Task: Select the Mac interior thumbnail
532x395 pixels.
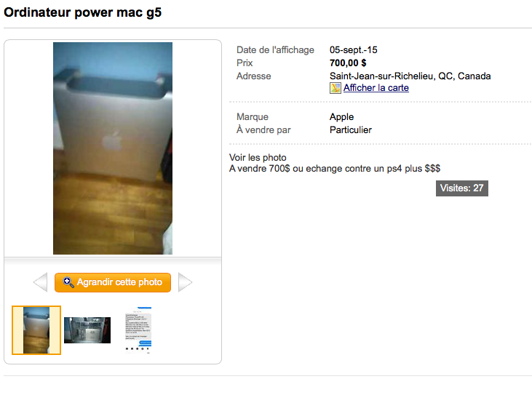Action: click(87, 330)
